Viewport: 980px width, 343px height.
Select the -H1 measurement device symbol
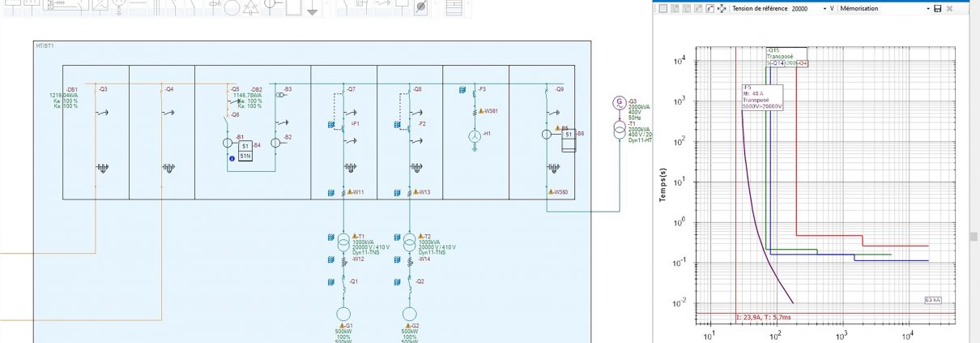tap(476, 137)
